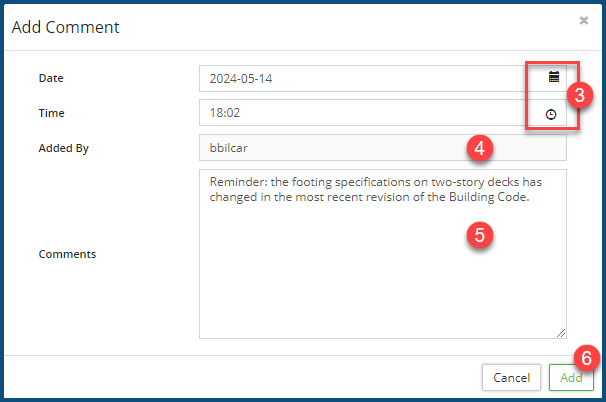Open the Time clock picker icon
The width and height of the screenshot is (606, 402).
pyautogui.click(x=551, y=114)
